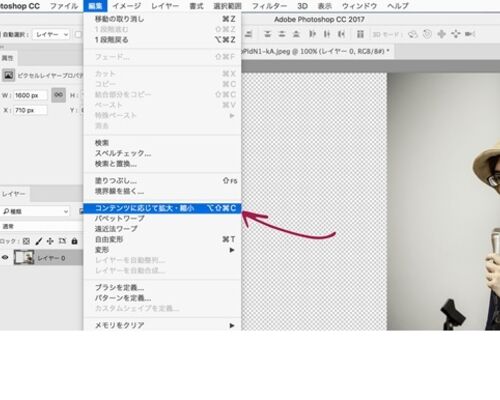Open the 通常 blend mode dropdown
This screenshot has width=500, height=400.
(41, 226)
